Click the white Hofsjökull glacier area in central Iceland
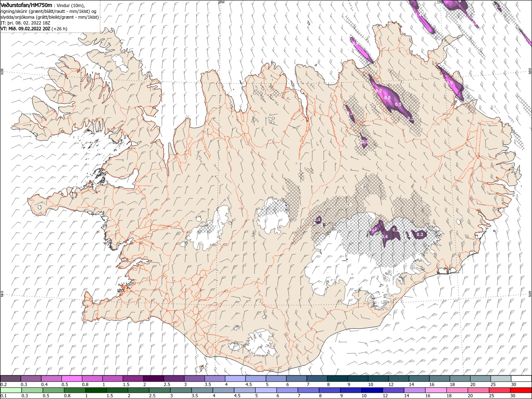 pos(273,215)
